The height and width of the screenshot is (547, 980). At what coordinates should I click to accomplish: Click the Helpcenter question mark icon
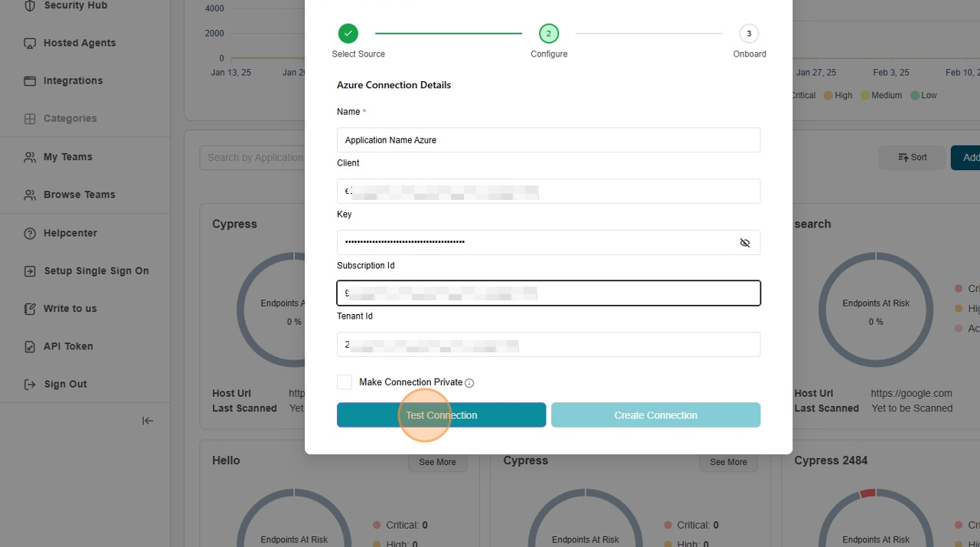pyautogui.click(x=30, y=234)
